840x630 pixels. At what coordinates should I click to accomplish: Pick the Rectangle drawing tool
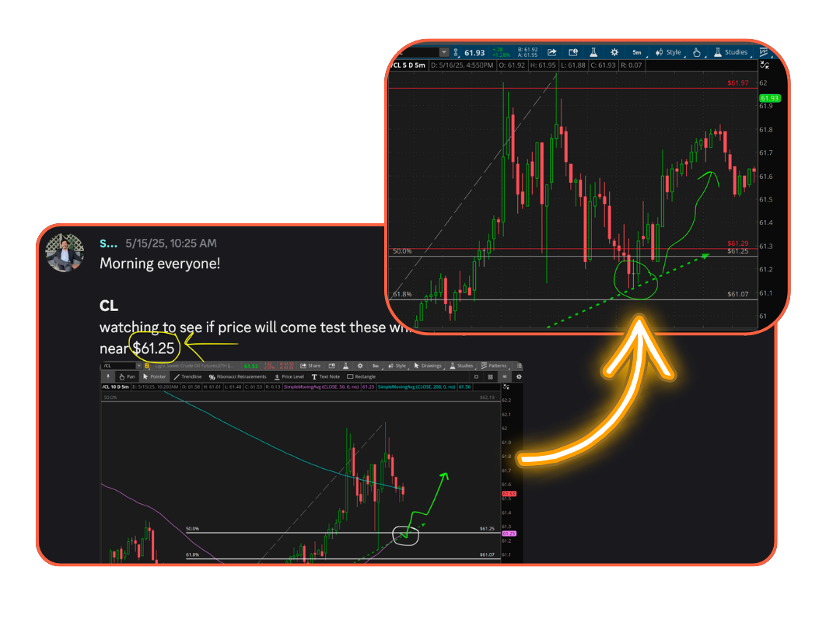[x=362, y=376]
